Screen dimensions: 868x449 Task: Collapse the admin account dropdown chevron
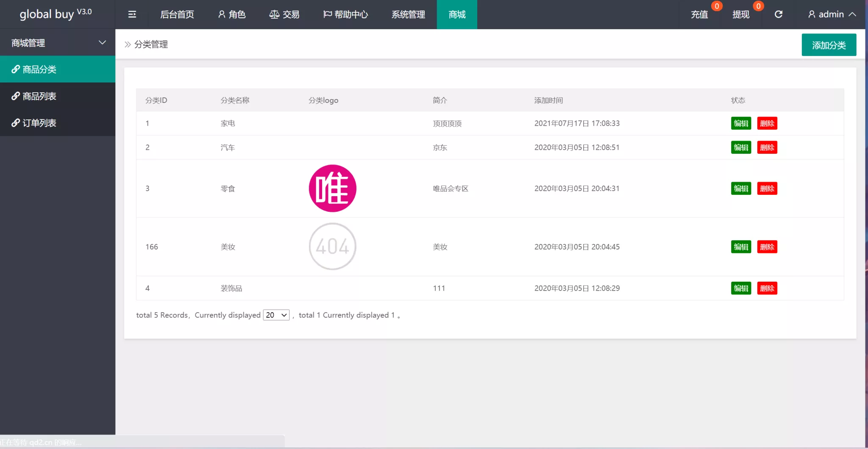pos(853,14)
